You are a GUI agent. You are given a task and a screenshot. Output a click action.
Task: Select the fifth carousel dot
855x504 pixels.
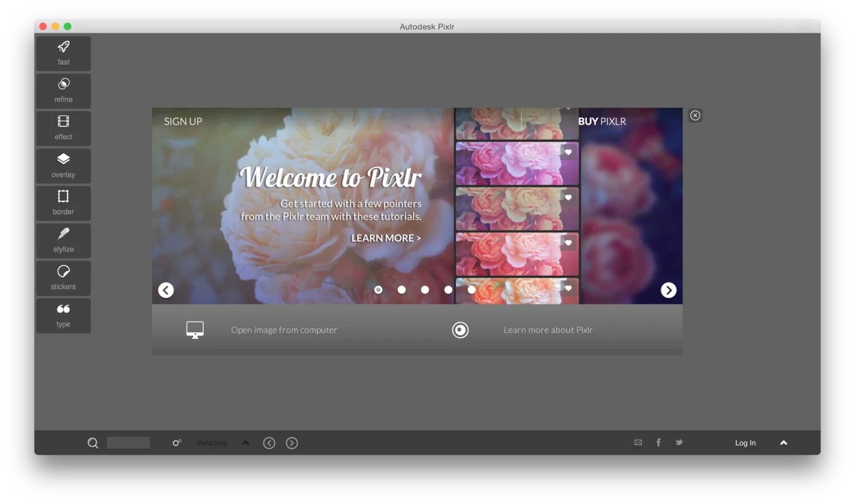point(472,290)
